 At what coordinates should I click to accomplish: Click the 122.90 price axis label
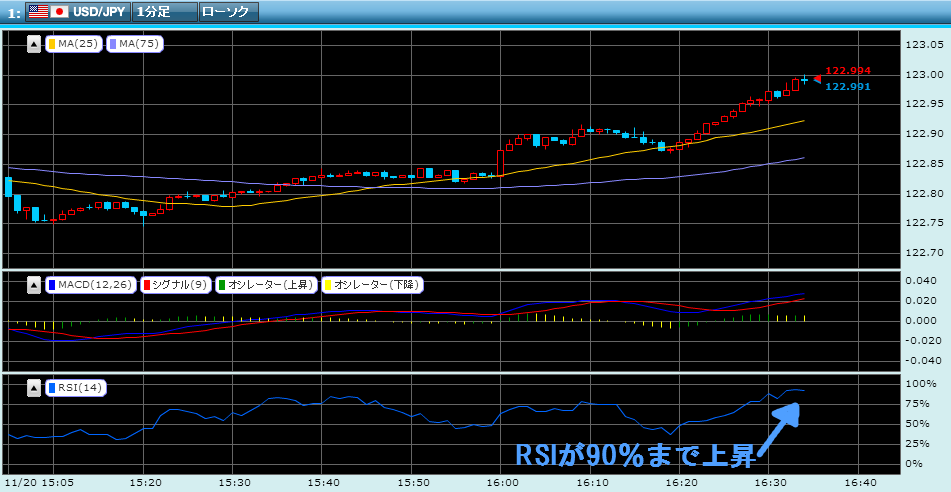point(924,134)
